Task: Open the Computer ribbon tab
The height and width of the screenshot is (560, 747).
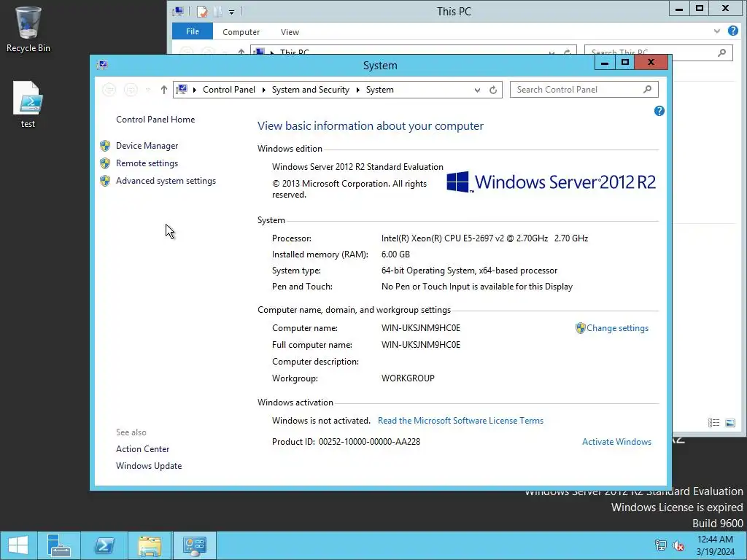Action: tap(241, 32)
